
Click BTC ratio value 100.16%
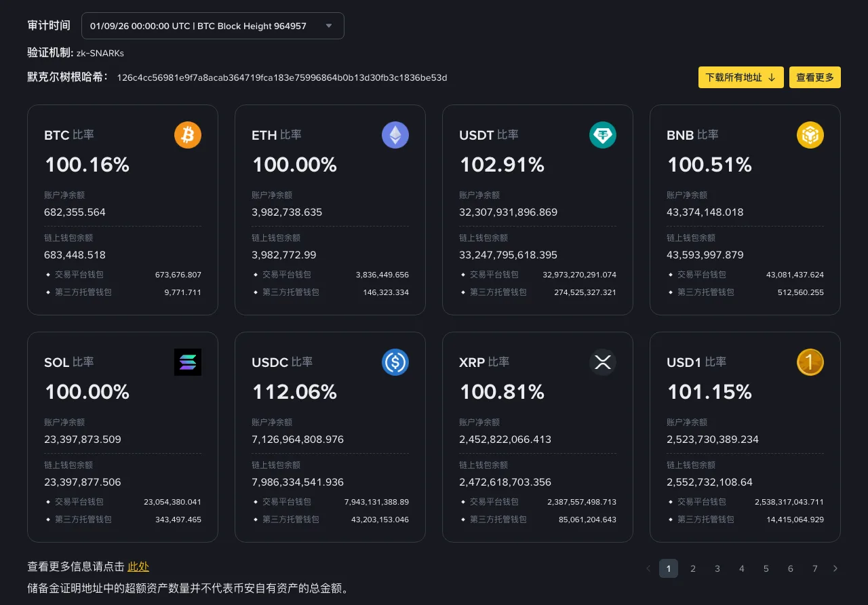(87, 165)
